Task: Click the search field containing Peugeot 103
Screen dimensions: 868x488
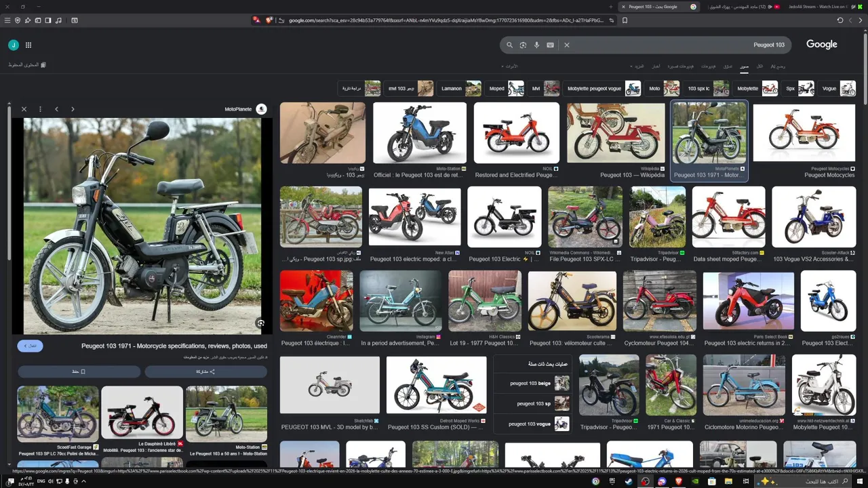Action: point(646,45)
